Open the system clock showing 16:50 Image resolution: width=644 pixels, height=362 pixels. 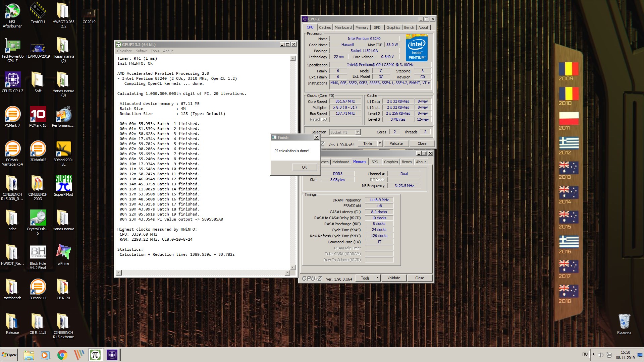coord(625,355)
